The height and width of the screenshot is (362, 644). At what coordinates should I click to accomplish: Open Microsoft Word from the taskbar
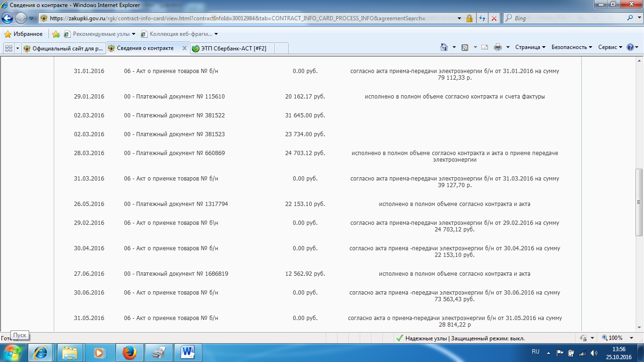pyautogui.click(x=188, y=353)
